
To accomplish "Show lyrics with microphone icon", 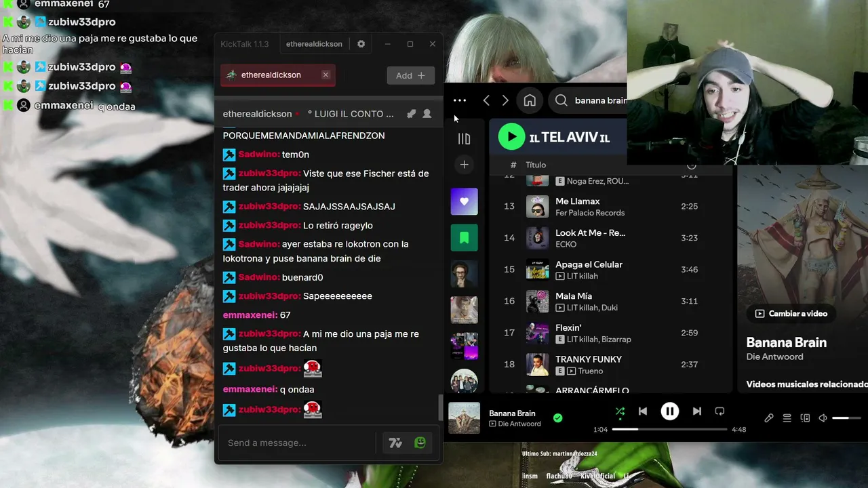I will (769, 418).
